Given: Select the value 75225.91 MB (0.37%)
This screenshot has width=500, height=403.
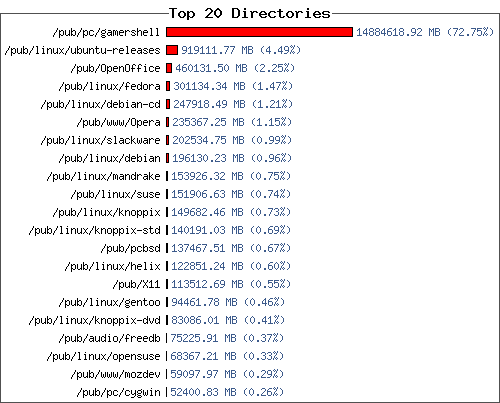Looking at the screenshot, I should pos(227,338).
